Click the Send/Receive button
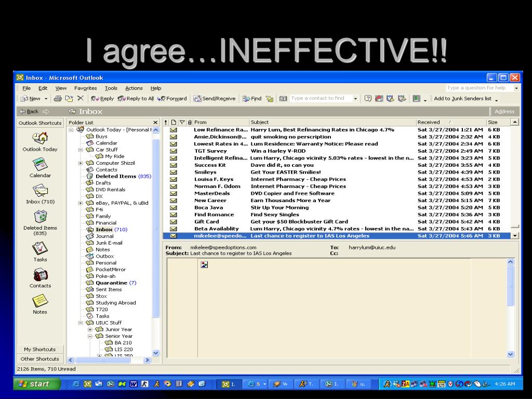532x399 pixels. coord(215,98)
